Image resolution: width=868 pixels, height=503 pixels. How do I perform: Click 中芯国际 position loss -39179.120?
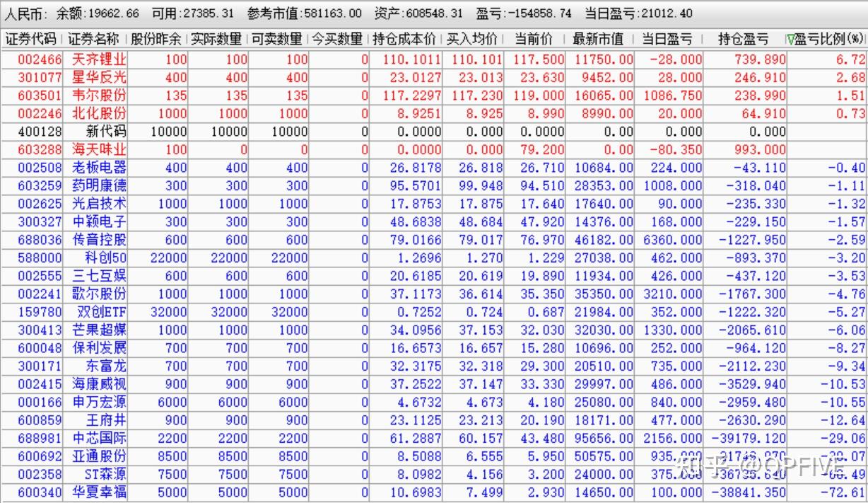coord(747,438)
